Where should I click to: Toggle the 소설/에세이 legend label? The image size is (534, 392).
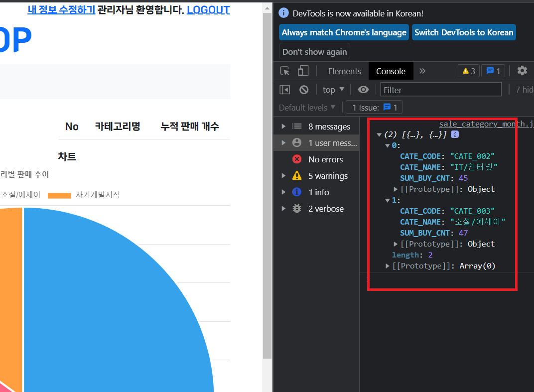tap(21, 194)
